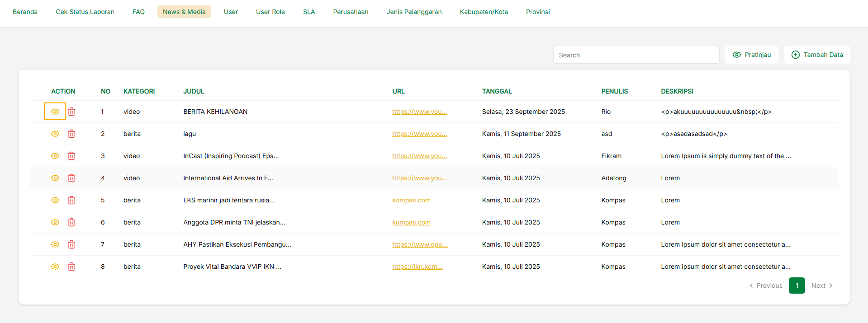Delete the BERITA KEHILANGAN entry
This screenshot has height=323, width=868.
point(71,112)
